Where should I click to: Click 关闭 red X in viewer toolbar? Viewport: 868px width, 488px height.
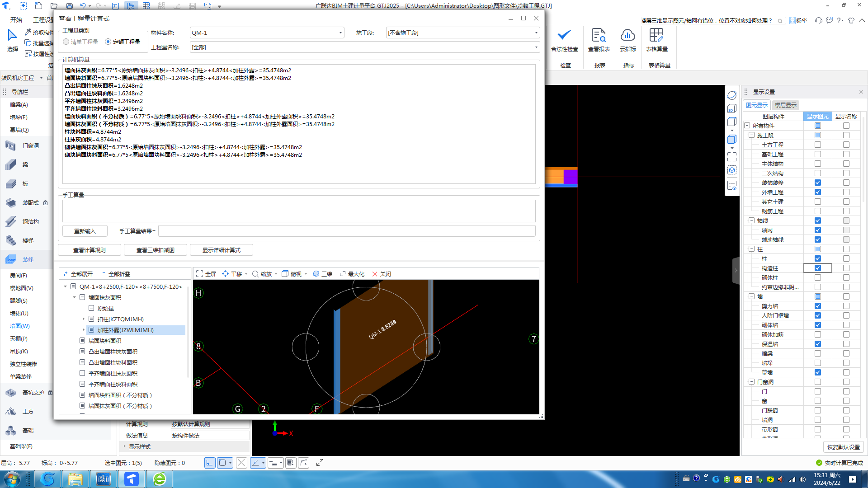[375, 274]
